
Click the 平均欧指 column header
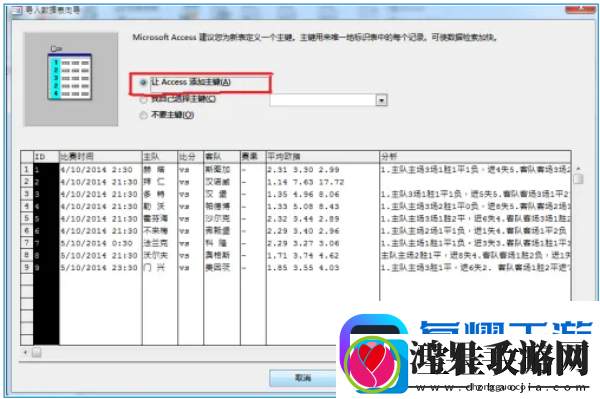pos(322,156)
